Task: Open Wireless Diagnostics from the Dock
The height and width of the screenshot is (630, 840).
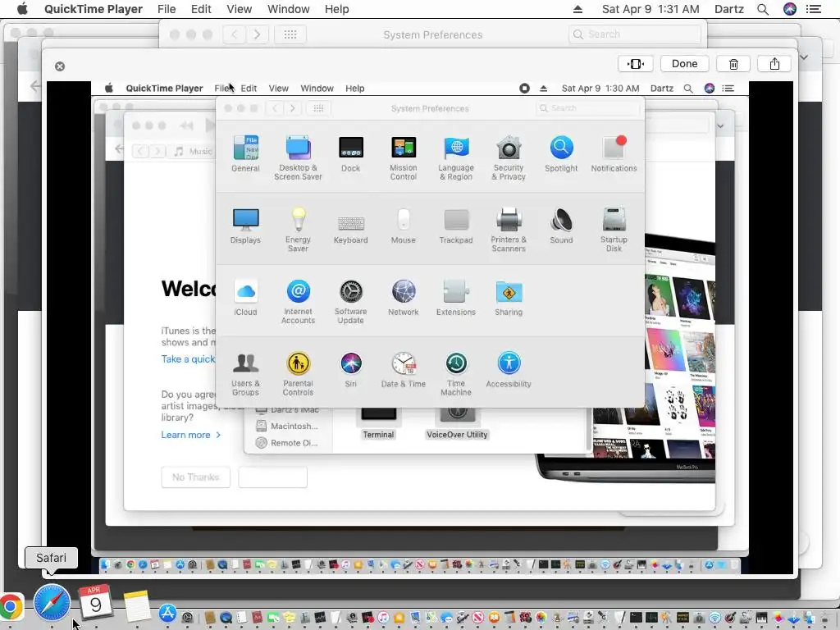Action: click(x=714, y=617)
